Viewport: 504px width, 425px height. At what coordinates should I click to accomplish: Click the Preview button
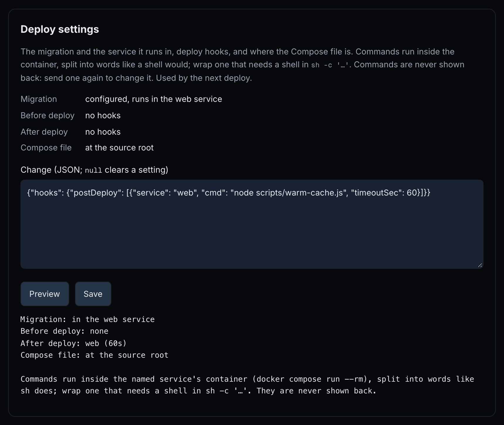point(45,294)
